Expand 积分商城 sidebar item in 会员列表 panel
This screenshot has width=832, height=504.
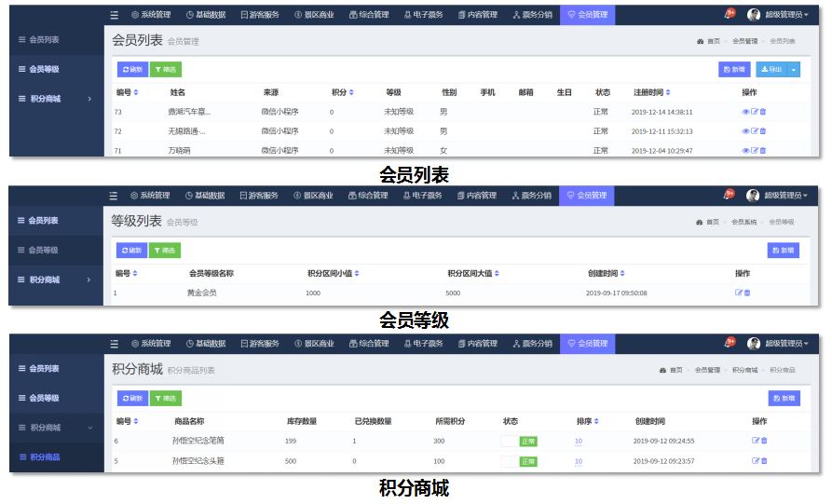(x=89, y=99)
